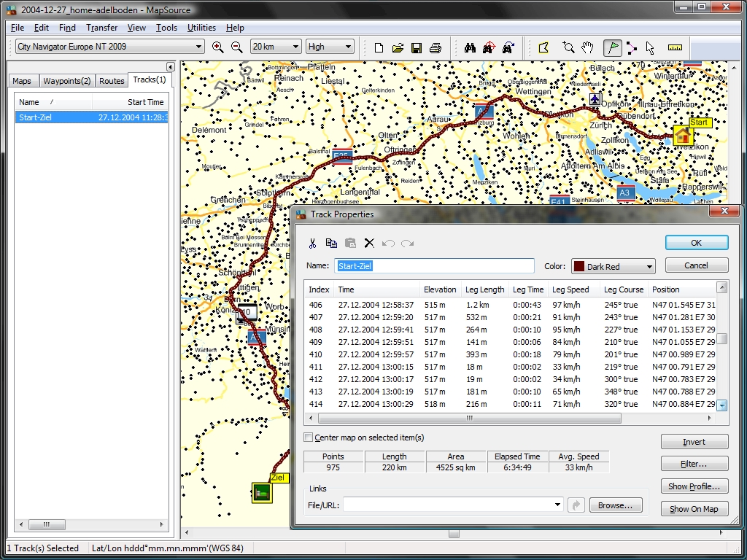This screenshot has height=560, width=747.
Task: Delete selected points with the X icon
Action: 369,243
